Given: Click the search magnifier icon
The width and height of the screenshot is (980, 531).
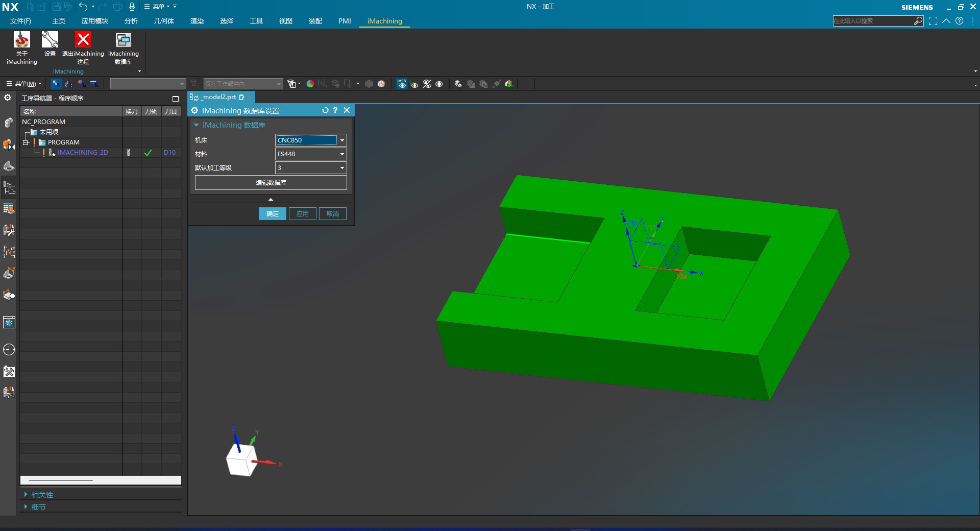Looking at the screenshot, I should click(x=918, y=21).
